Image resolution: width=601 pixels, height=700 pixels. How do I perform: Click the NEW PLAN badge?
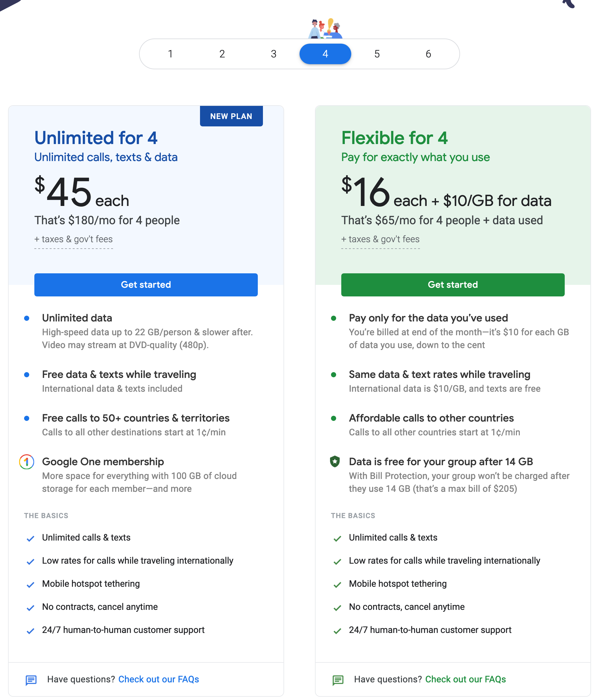pyautogui.click(x=231, y=116)
